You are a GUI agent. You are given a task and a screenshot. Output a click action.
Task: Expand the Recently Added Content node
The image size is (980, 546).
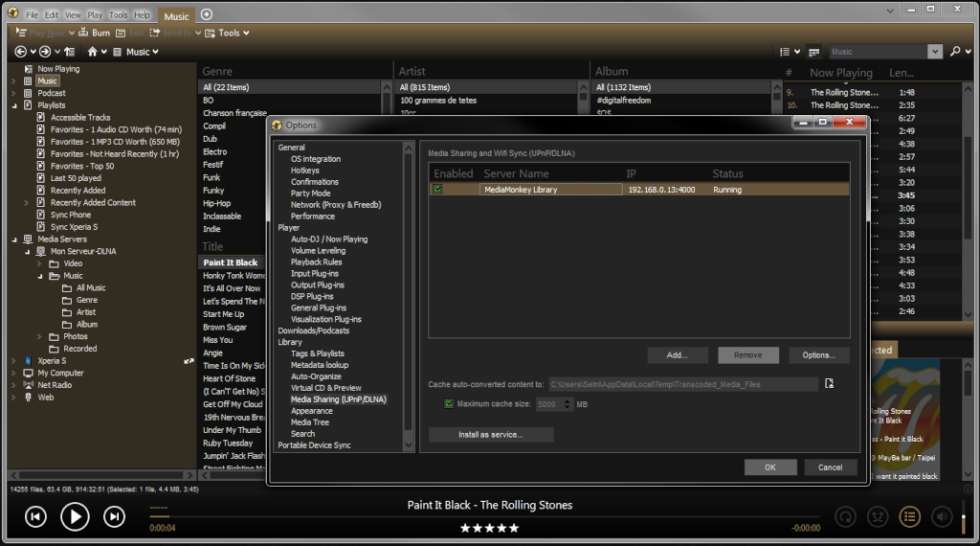click(26, 203)
